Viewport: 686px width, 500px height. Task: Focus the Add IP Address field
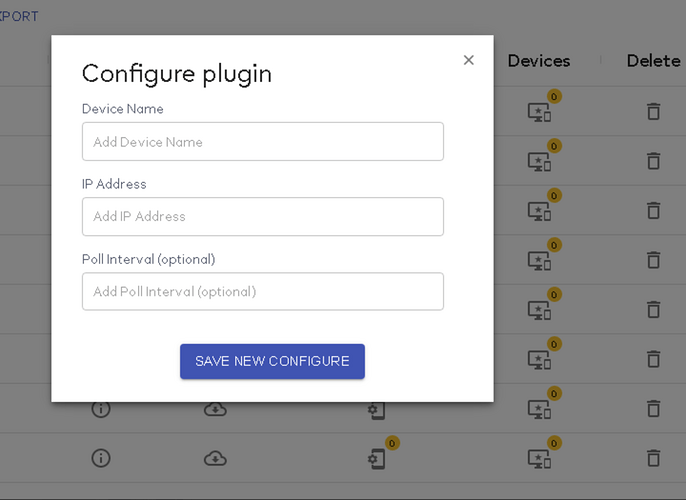(263, 217)
